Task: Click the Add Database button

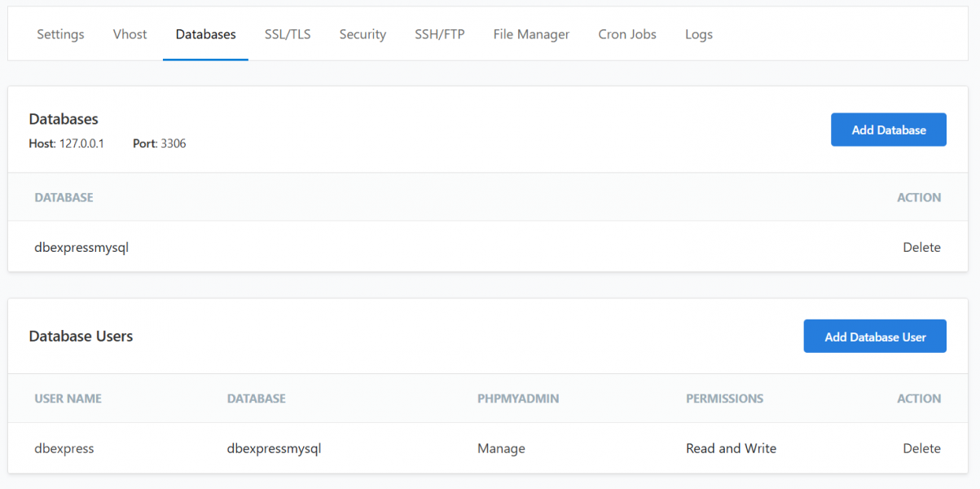Action: pyautogui.click(x=888, y=130)
